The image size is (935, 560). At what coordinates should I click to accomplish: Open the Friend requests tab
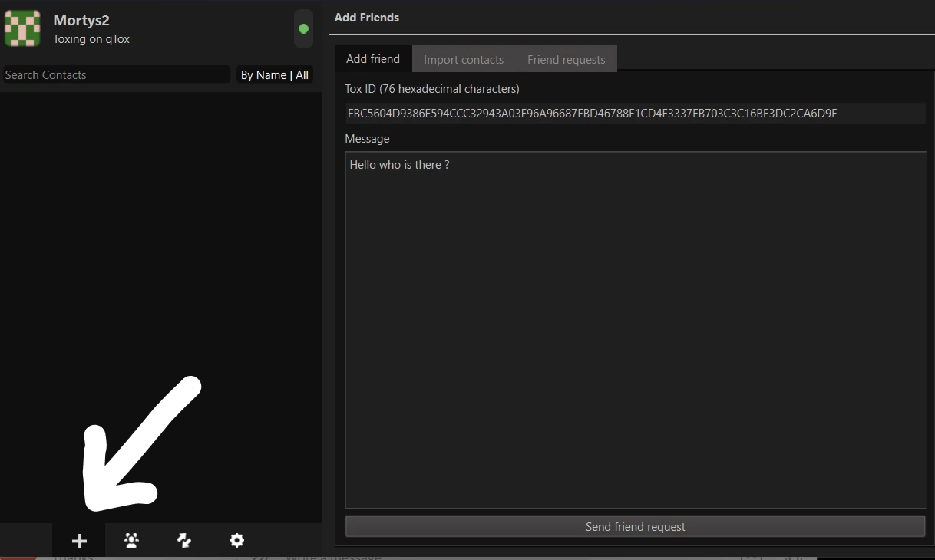(x=566, y=59)
